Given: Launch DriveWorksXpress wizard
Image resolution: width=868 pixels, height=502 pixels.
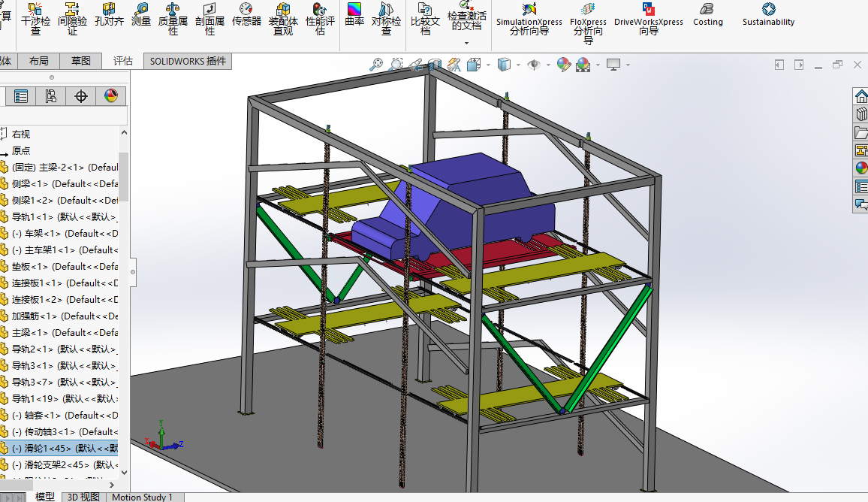Looking at the screenshot, I should click(x=648, y=18).
